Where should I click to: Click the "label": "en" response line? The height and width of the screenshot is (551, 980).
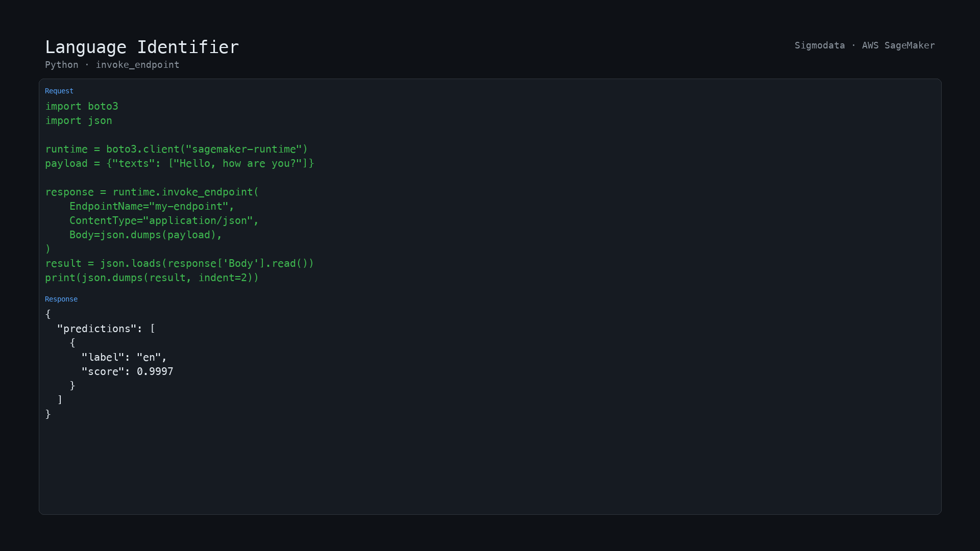tap(125, 357)
